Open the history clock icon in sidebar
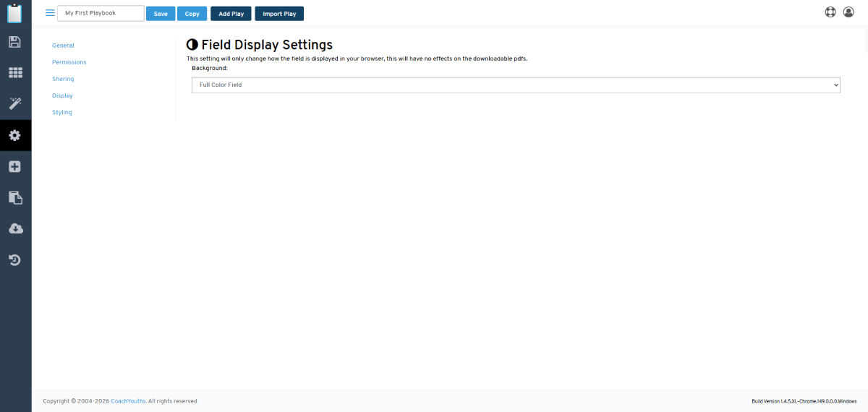868x412 pixels. [14, 259]
